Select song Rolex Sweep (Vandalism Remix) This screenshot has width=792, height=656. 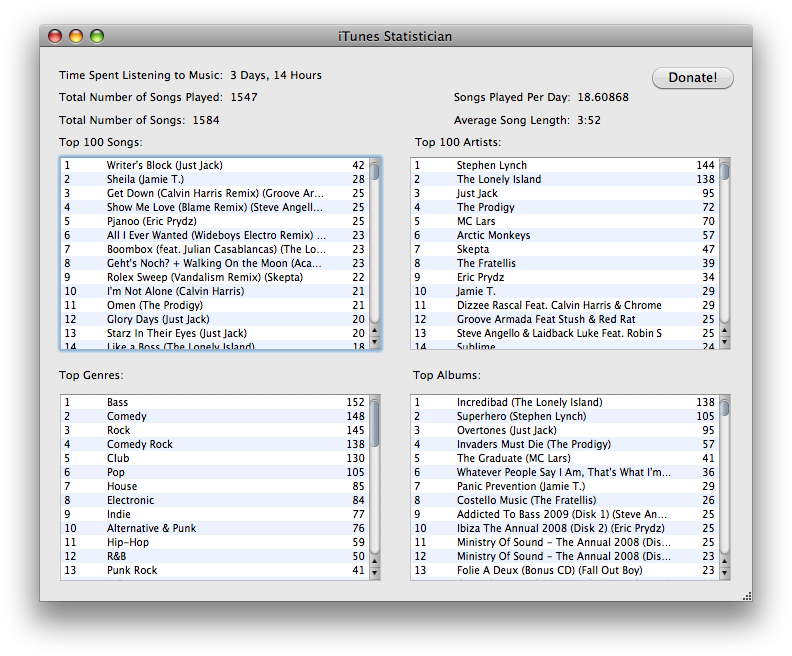[x=215, y=277]
